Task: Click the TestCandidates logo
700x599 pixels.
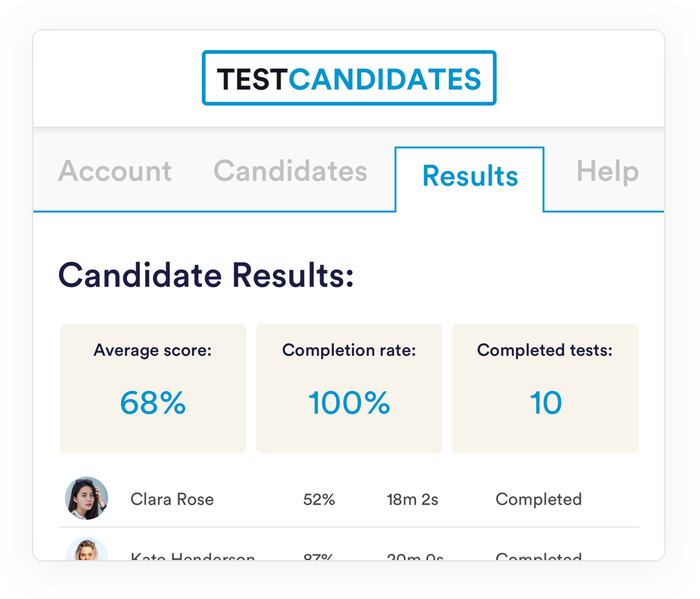Action: tap(349, 78)
